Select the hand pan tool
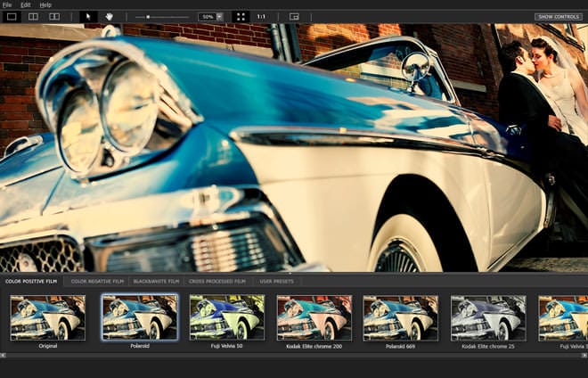Image resolution: width=588 pixels, height=378 pixels. click(110, 16)
